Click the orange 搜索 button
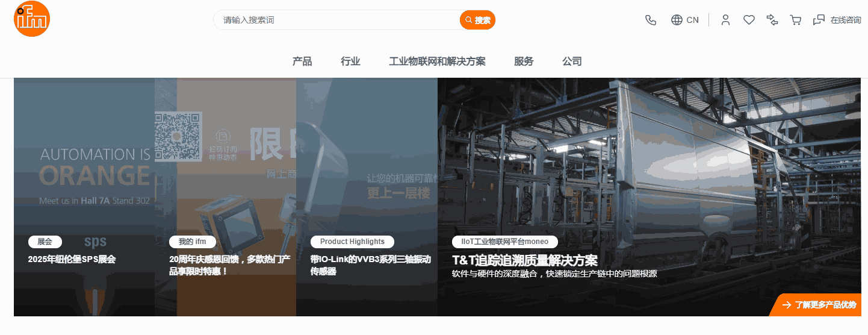The image size is (868, 335). (477, 20)
